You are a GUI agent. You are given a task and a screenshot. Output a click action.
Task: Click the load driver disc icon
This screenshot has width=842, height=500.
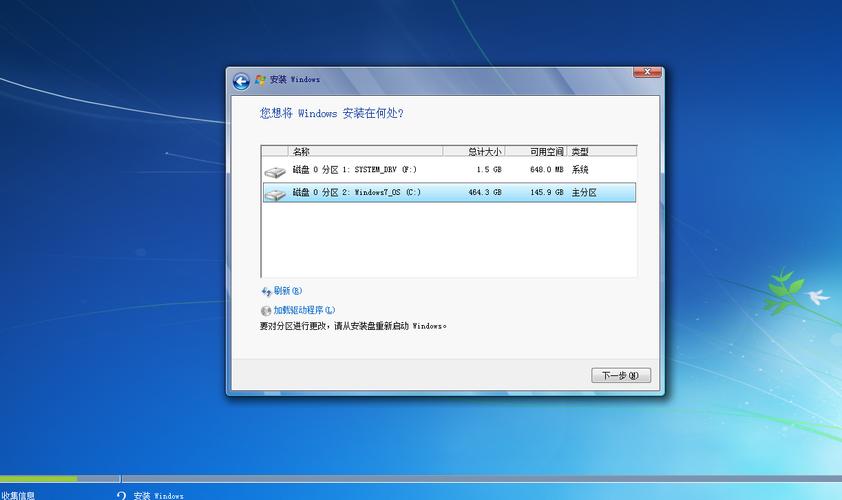tap(266, 310)
